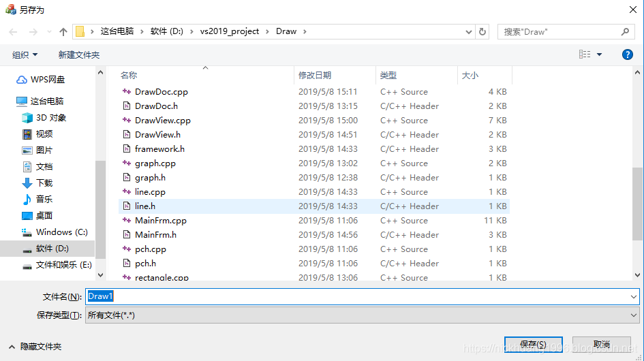Select the file pch.h

[x=145, y=263]
